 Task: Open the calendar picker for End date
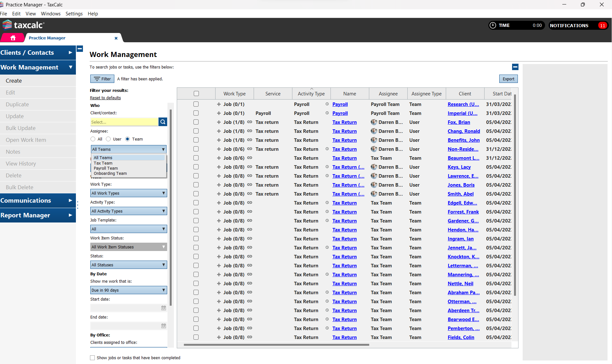[x=163, y=326]
